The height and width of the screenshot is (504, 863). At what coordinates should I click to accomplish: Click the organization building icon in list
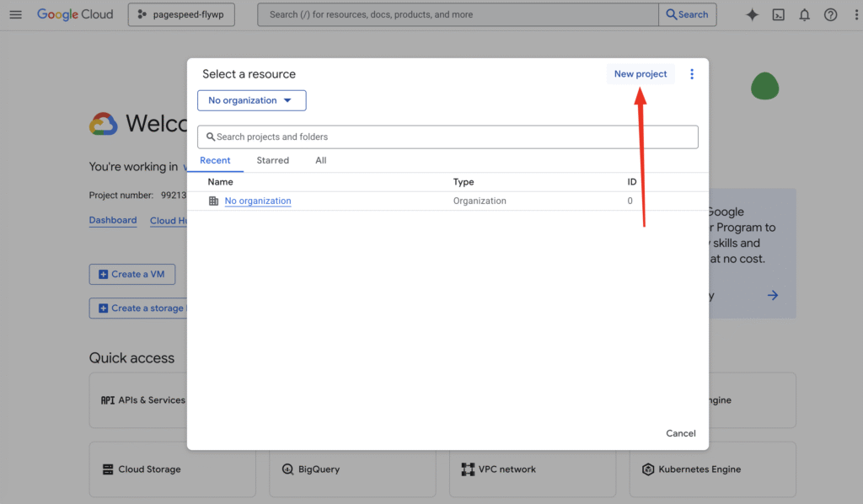[x=213, y=201]
